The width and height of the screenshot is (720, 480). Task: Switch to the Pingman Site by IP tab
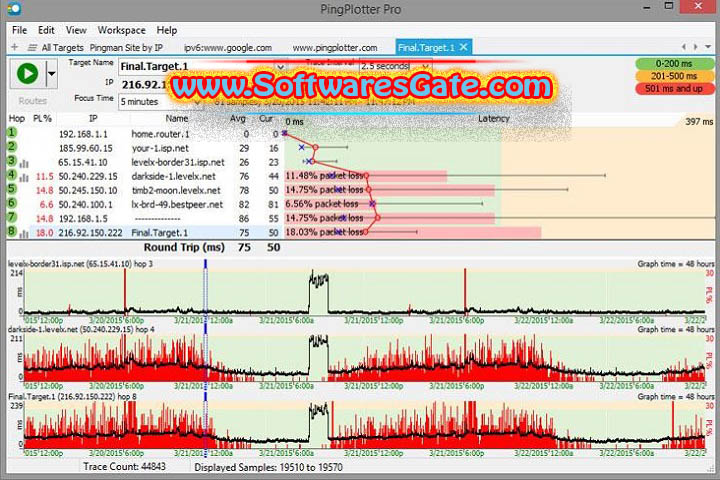[126, 48]
